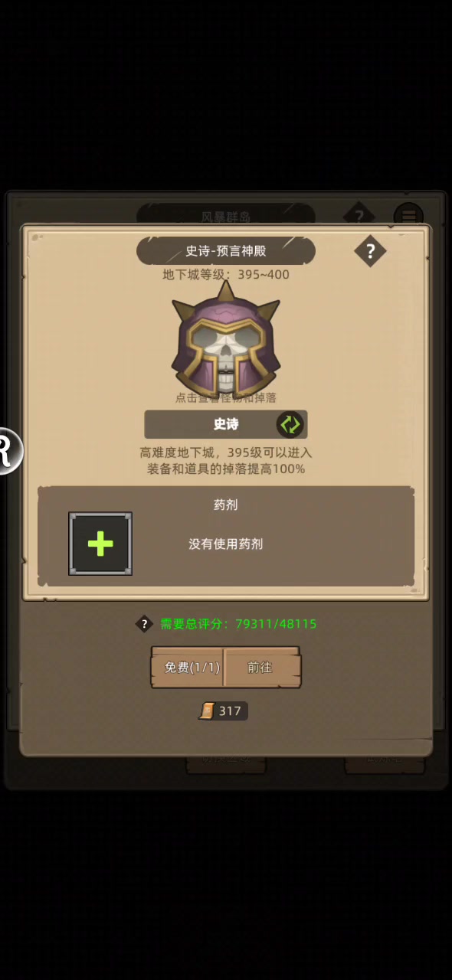Click the 前往 button
The height and width of the screenshot is (980, 452).
(x=261, y=668)
